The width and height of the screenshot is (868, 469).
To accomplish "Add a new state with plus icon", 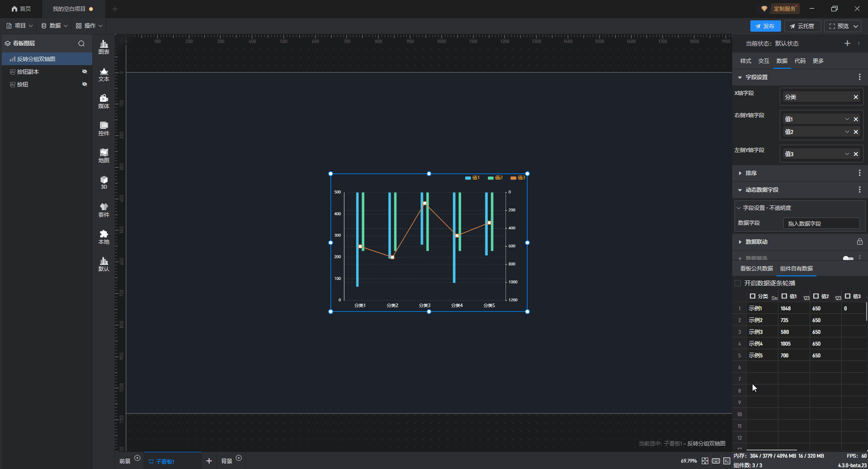I will 847,43.
